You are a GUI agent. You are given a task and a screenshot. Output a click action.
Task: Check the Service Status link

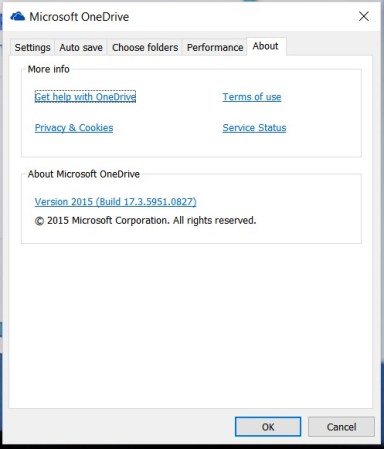(254, 128)
